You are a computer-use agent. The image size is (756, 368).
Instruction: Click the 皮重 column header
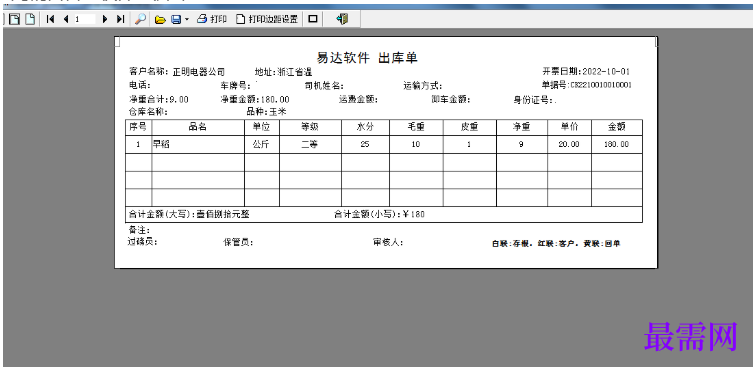tap(469, 127)
